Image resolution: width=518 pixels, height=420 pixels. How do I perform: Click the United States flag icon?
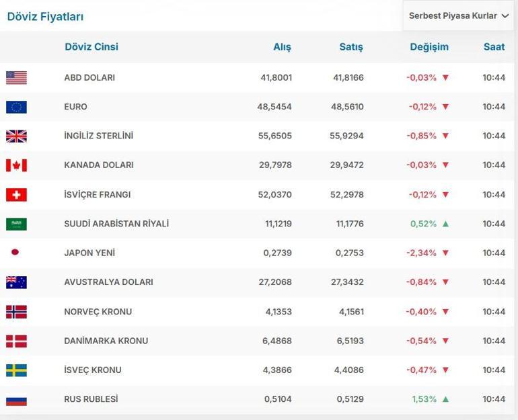[x=16, y=78]
